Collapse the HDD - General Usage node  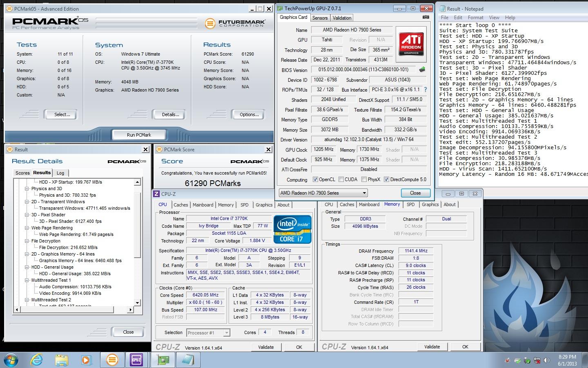[x=27, y=267]
